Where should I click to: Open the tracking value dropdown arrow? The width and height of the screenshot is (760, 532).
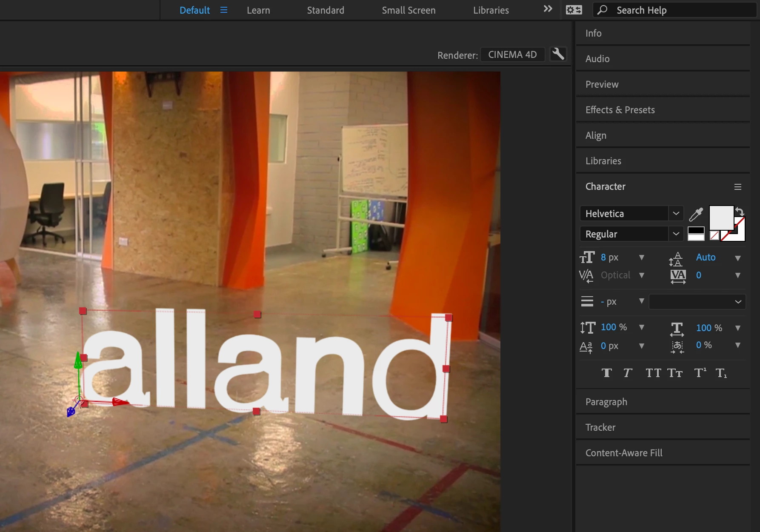[x=738, y=275]
